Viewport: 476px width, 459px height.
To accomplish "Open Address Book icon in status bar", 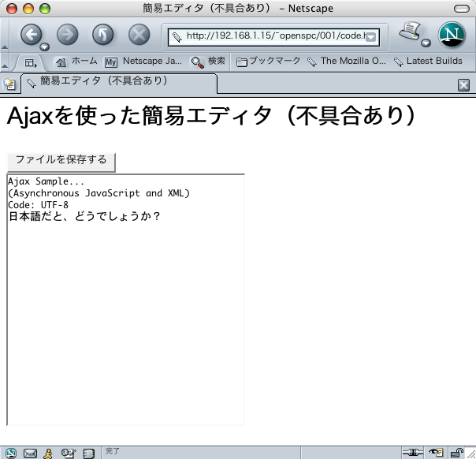I will coord(88,453).
